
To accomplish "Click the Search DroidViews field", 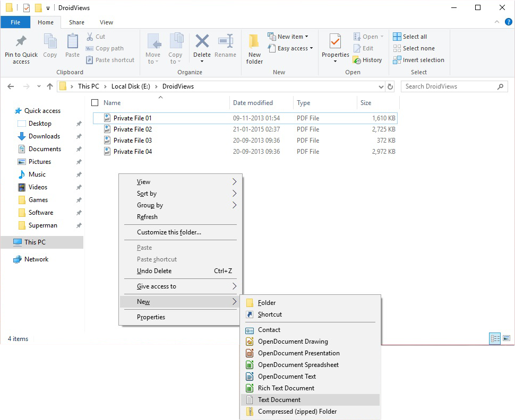I will (454, 86).
